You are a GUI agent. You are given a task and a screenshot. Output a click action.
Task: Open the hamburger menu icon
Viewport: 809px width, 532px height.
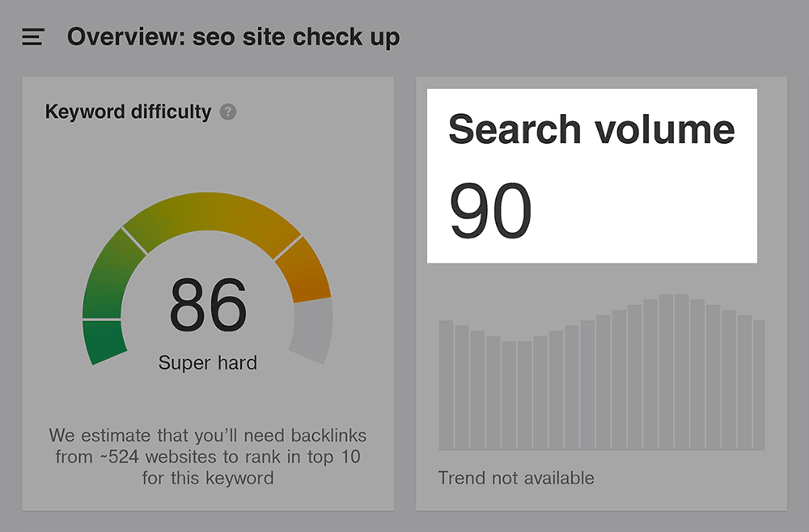click(x=33, y=37)
